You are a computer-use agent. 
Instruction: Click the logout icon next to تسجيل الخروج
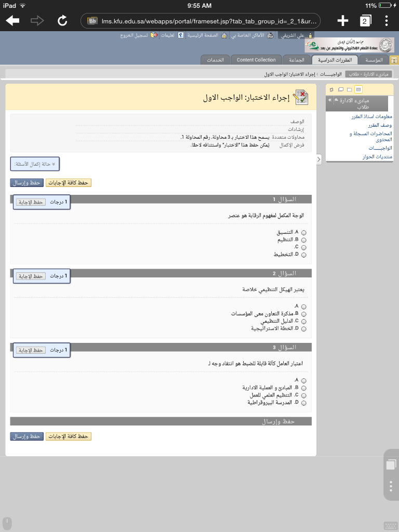[154, 35]
